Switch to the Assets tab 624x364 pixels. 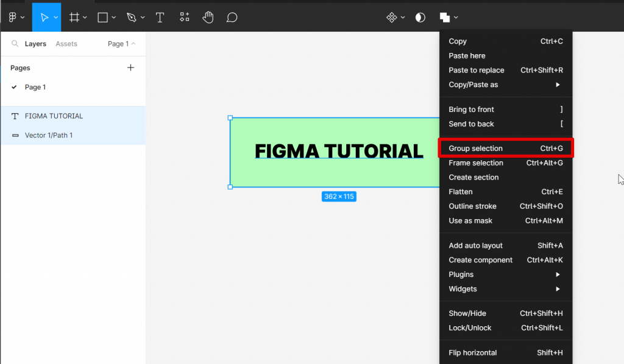click(x=66, y=43)
